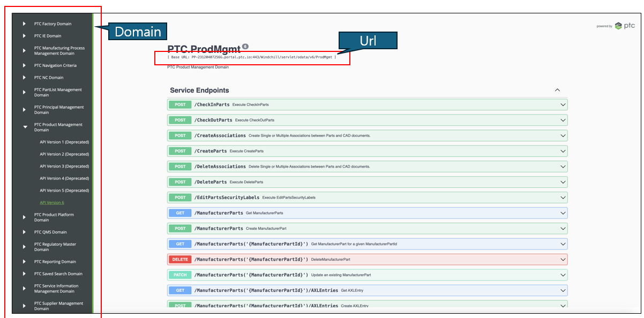
Task: Click PTC Reporting Domain label
Action: 55,262
